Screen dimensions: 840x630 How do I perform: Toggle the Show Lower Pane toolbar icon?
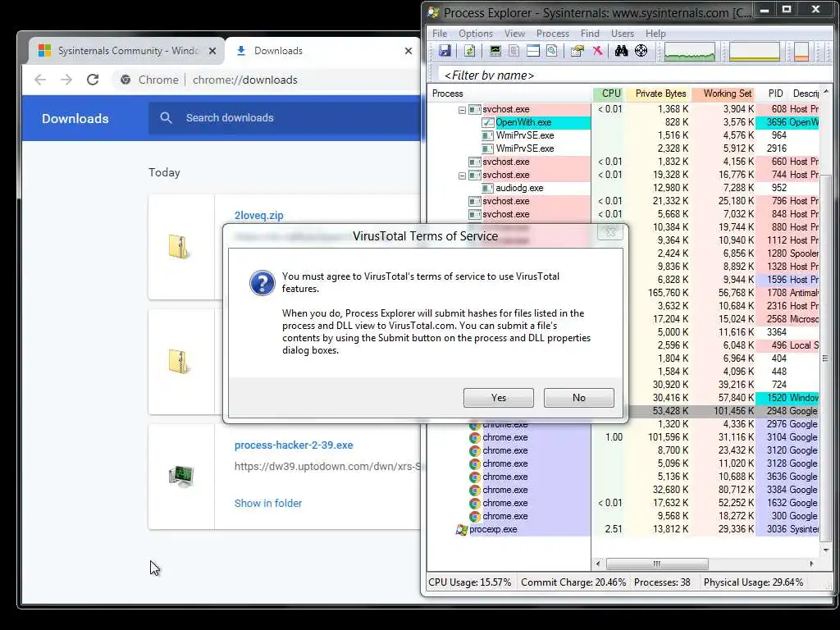point(533,51)
